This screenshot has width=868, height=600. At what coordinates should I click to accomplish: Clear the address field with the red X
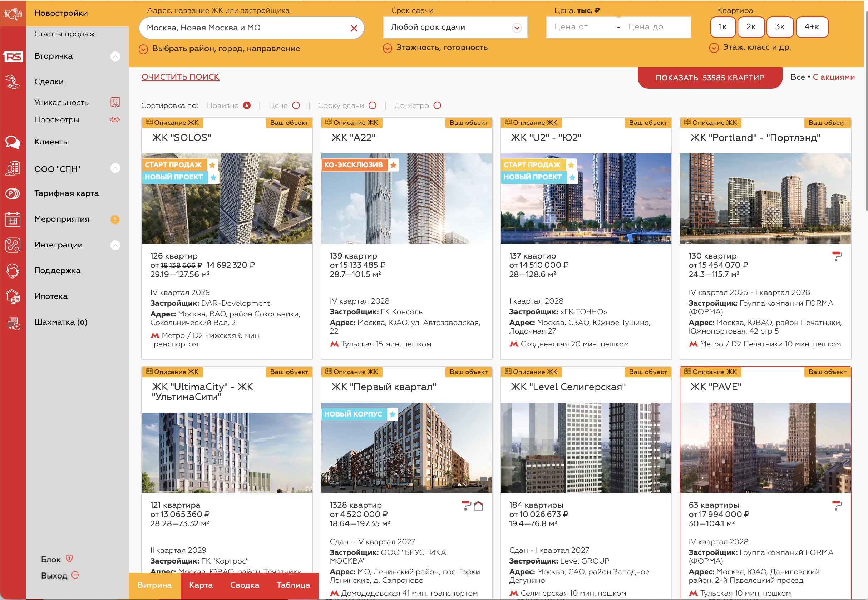point(354,28)
